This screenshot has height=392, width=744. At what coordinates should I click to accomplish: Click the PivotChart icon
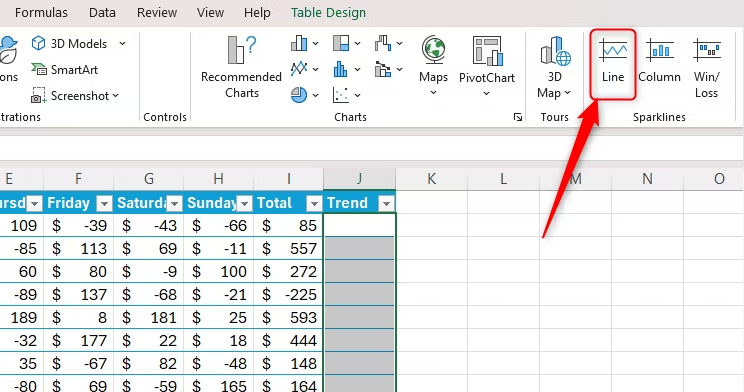pos(487,51)
